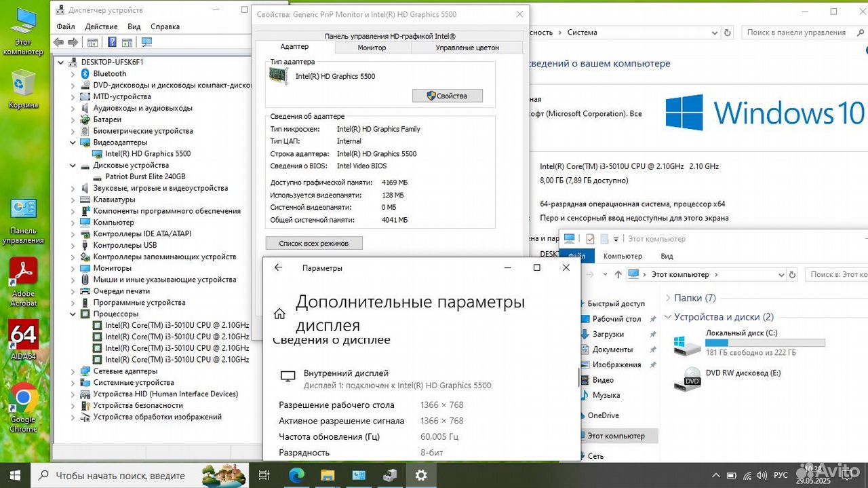
Task: Expand the Bluetooth device category
Action: 73,73
